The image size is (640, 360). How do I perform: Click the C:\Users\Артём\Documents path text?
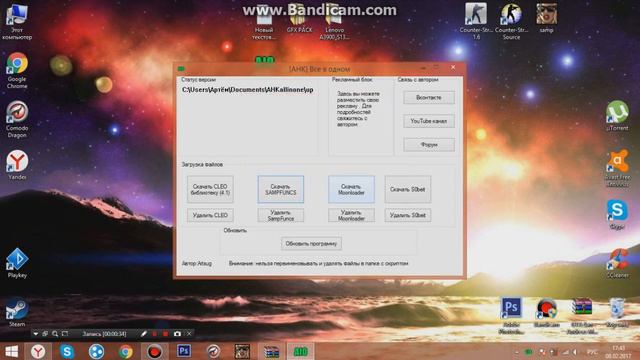click(247, 90)
